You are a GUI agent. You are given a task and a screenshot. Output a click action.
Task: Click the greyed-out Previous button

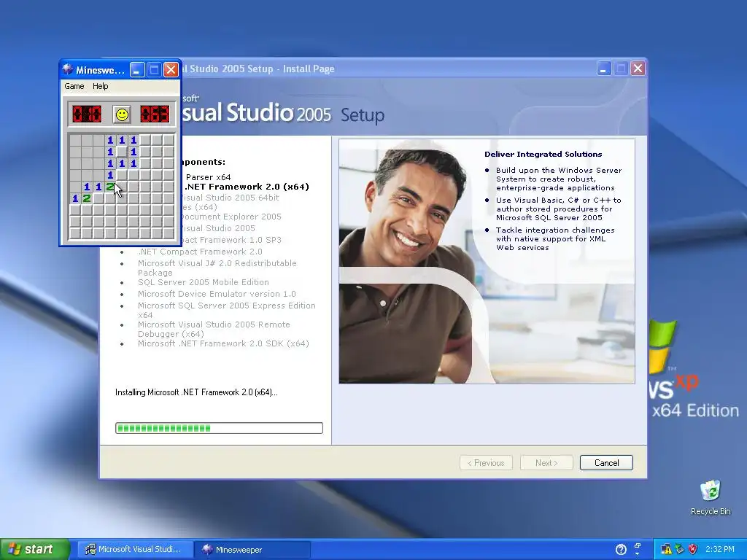coord(486,463)
